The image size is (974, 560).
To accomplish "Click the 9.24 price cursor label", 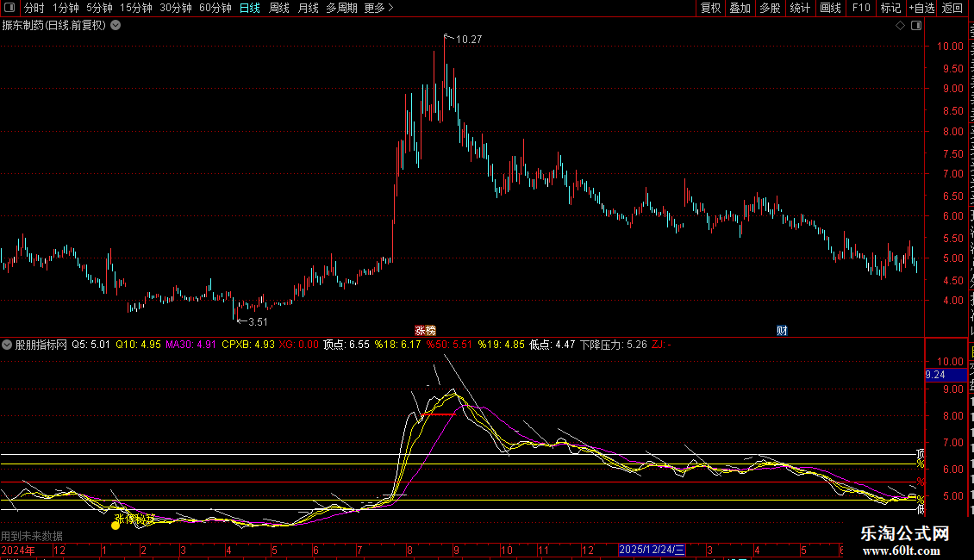I will [946, 375].
